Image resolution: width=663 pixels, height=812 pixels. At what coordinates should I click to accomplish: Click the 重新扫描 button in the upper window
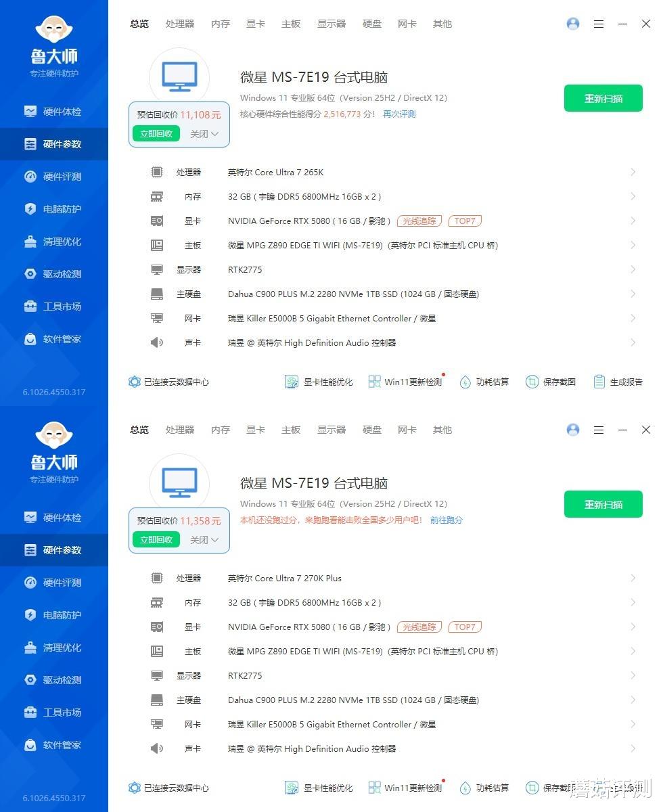[x=603, y=99]
